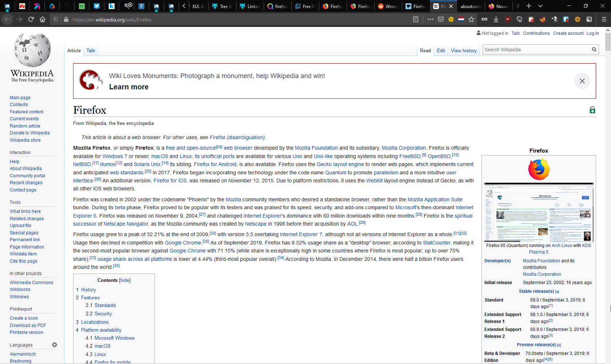Open Mozilla Corporation link in infobox
The image size is (611, 364).
[542, 274]
